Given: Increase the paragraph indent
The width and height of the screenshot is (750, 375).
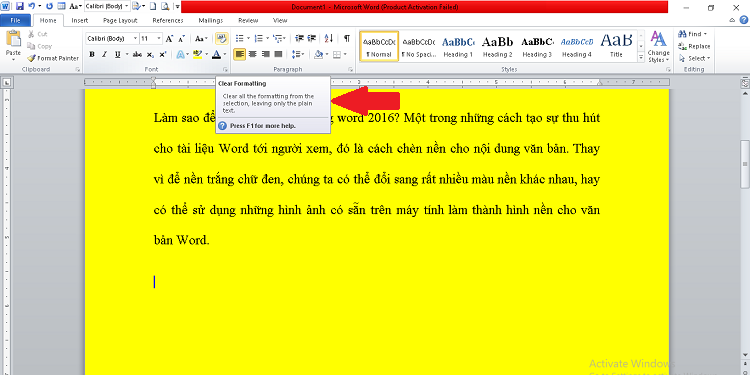Looking at the screenshot, I should [312, 38].
